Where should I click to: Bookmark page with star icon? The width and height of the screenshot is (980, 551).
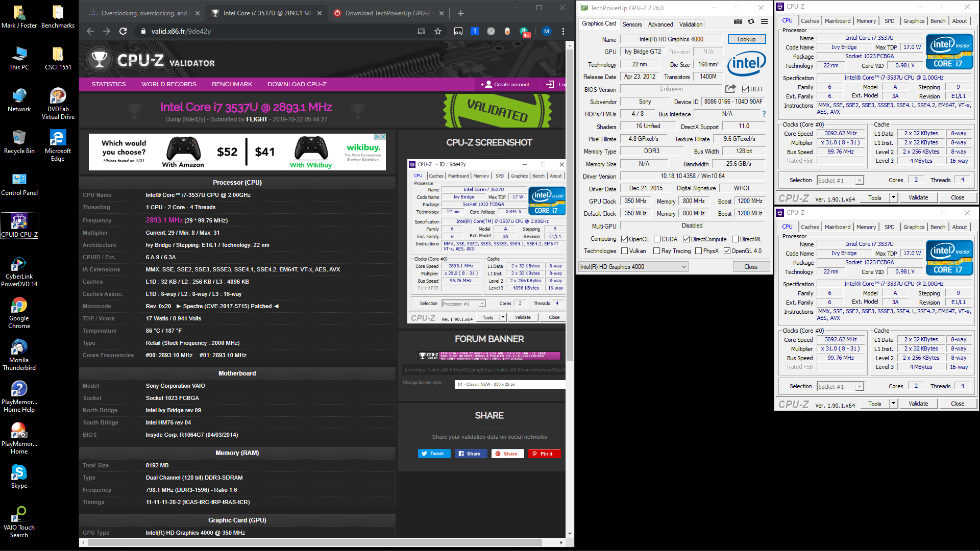point(438,31)
